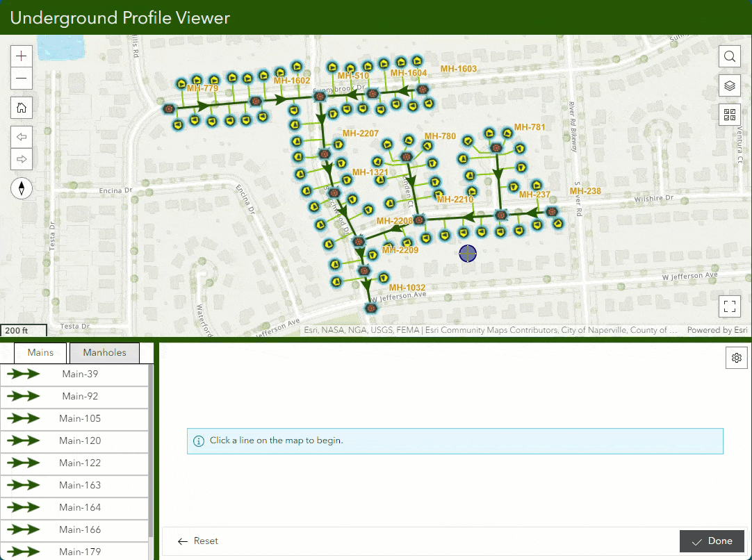Image resolution: width=752 pixels, height=560 pixels.
Task: Switch to the Manholes tab
Action: point(104,352)
